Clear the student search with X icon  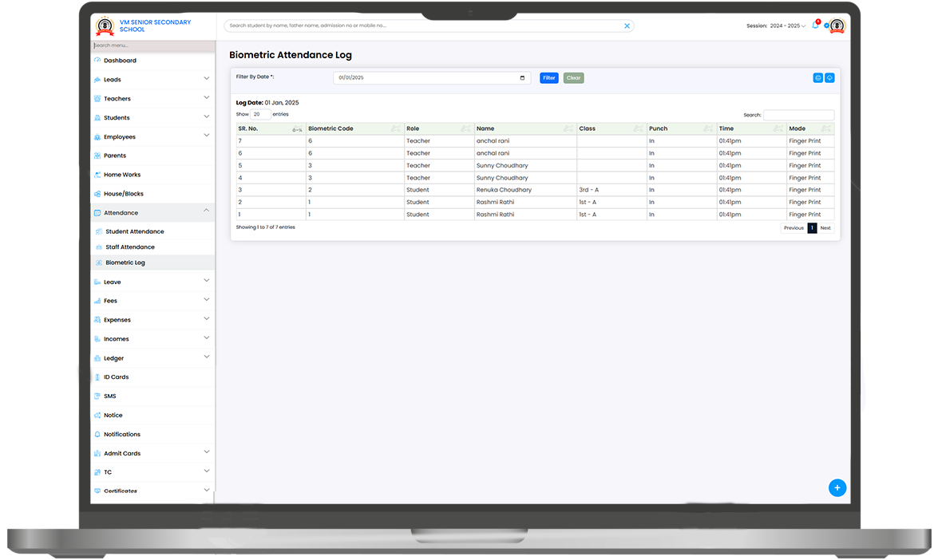click(x=627, y=26)
